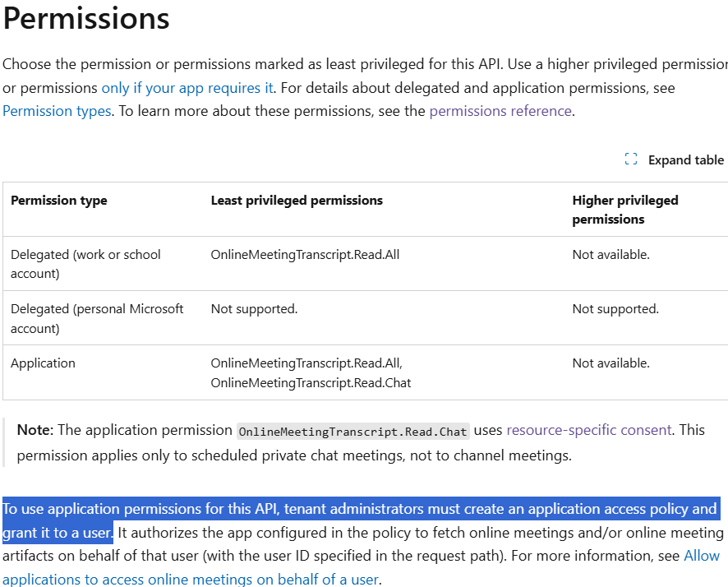Click the "Expand table" text label
Viewport: 728px width, 587px height.
click(685, 160)
